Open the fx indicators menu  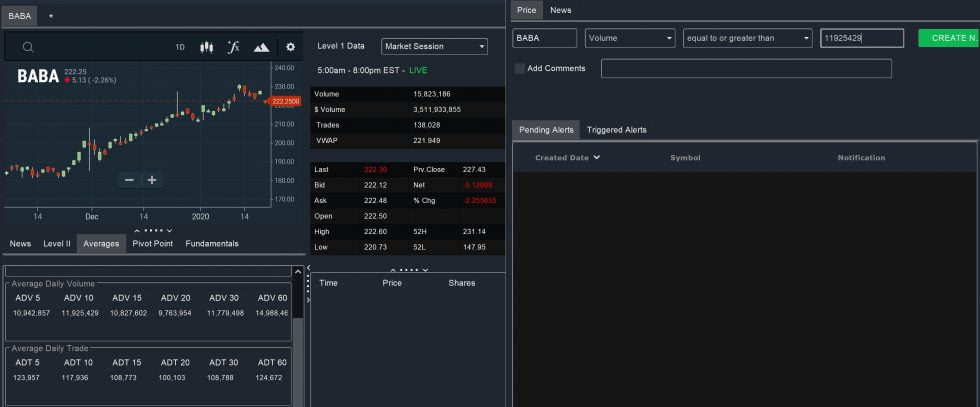(x=234, y=47)
